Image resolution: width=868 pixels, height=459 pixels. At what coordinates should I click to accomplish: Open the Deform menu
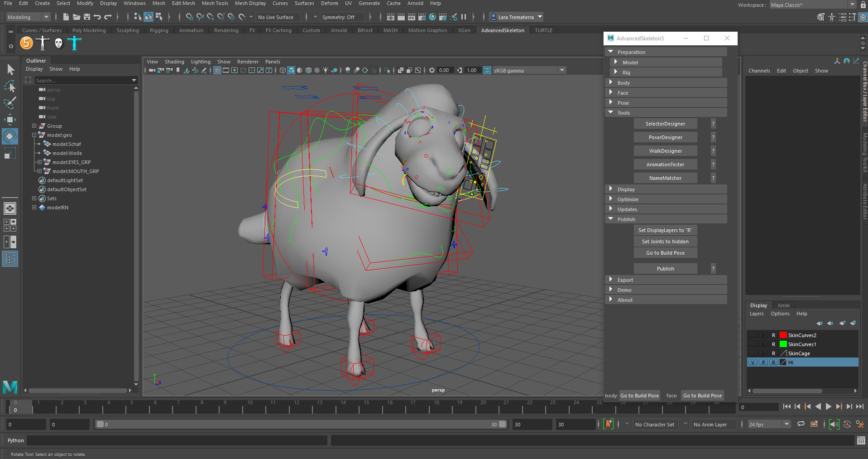click(329, 3)
